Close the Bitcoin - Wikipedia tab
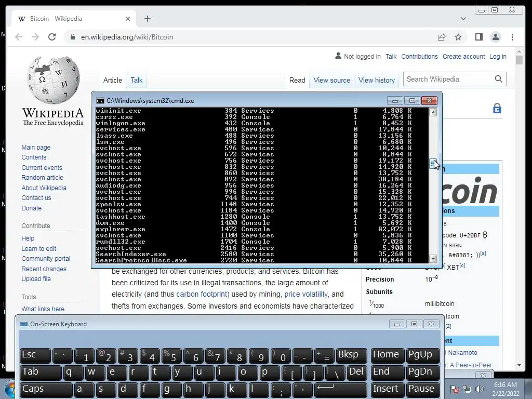This screenshot has width=532, height=399. (x=128, y=19)
